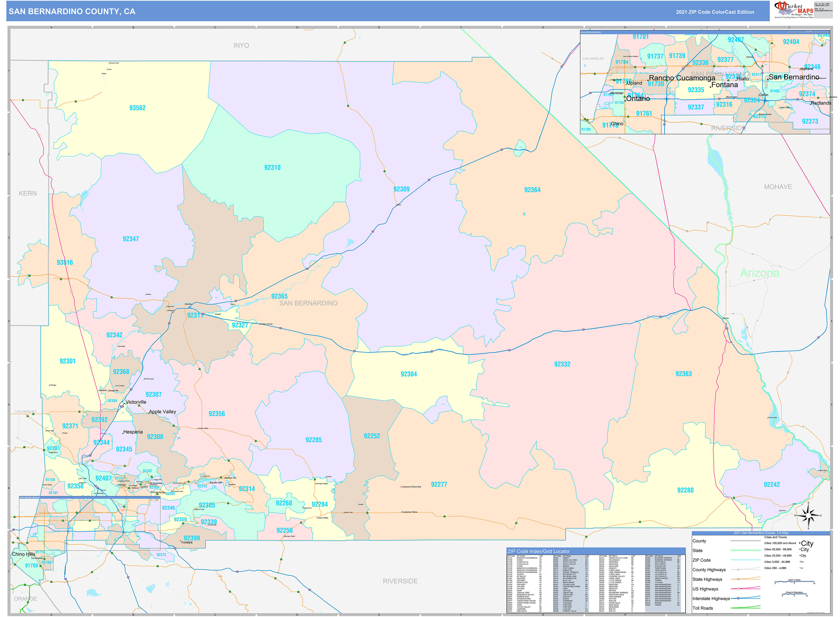Click ZIP code 92363 region label
The width and height of the screenshot is (840, 617).
click(x=683, y=374)
